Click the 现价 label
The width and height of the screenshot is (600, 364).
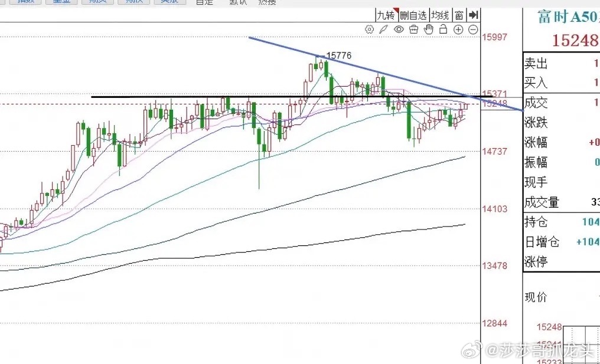click(x=536, y=297)
